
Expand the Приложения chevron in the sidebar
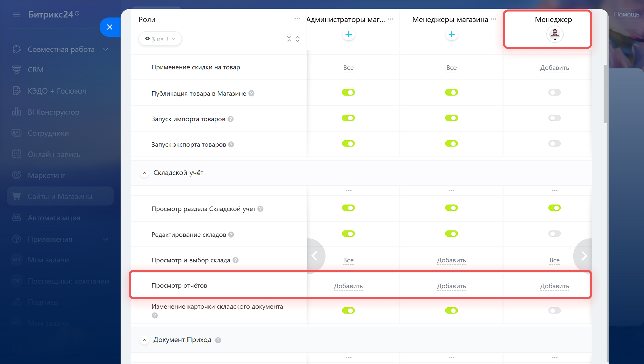(106, 239)
